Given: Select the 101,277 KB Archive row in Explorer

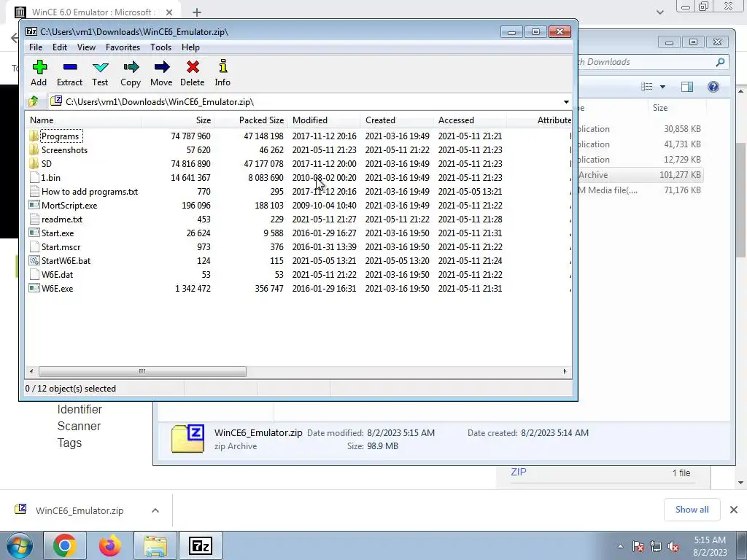Looking at the screenshot, I should pyautogui.click(x=640, y=175).
